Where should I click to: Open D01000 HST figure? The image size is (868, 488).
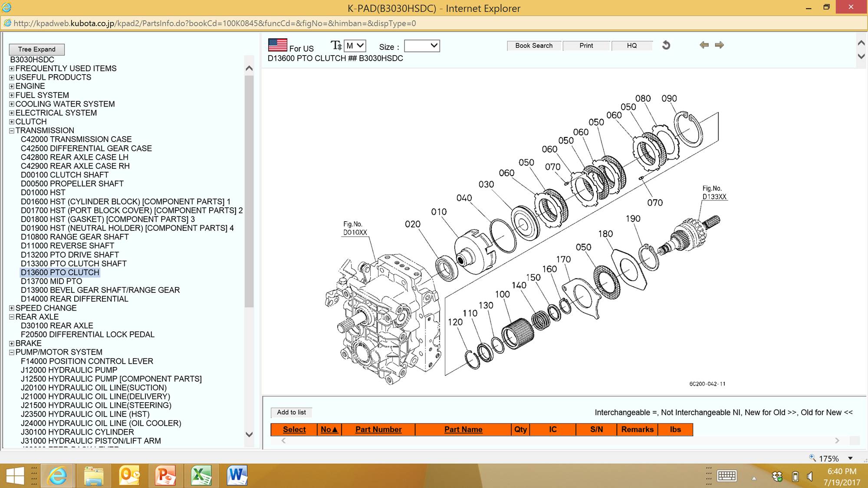pos(43,193)
